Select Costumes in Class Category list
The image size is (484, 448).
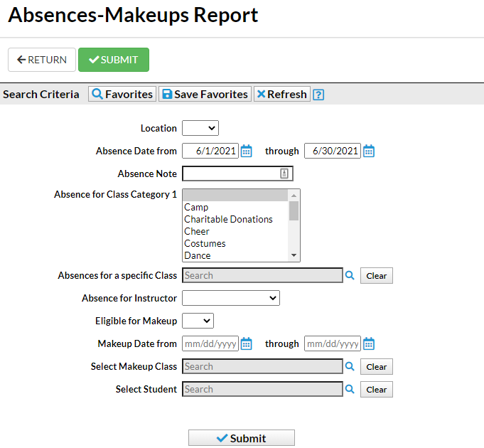coord(235,243)
